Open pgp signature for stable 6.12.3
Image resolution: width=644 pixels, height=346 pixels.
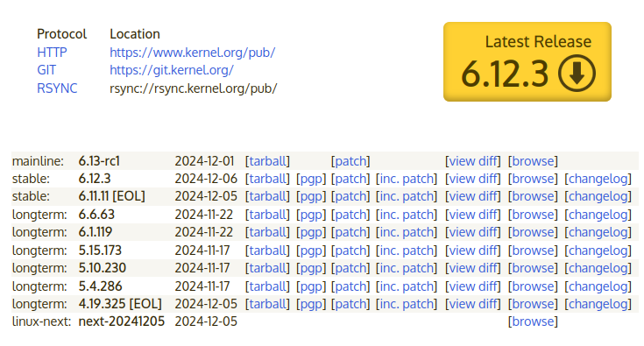click(x=311, y=179)
